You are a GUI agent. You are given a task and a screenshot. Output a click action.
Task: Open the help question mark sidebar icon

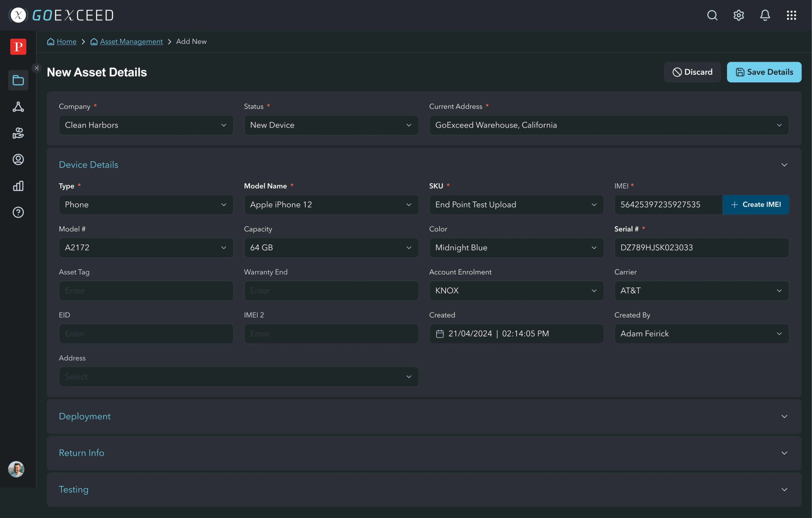coord(18,212)
